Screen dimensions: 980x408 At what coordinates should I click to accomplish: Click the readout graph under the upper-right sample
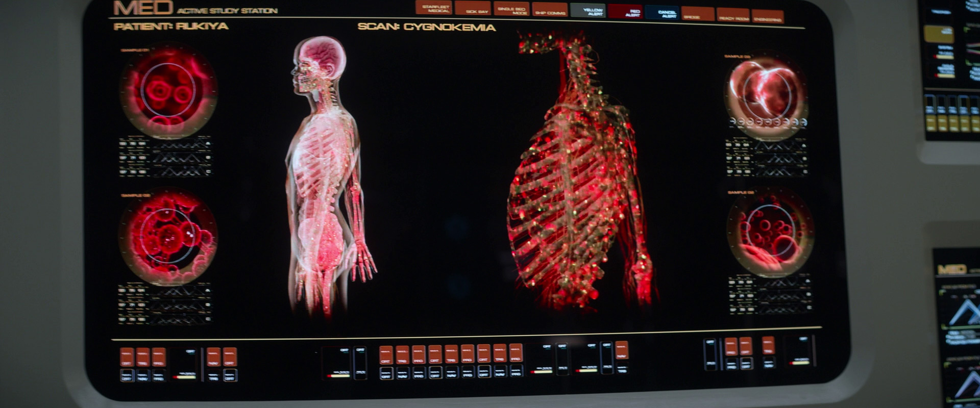pos(767,159)
